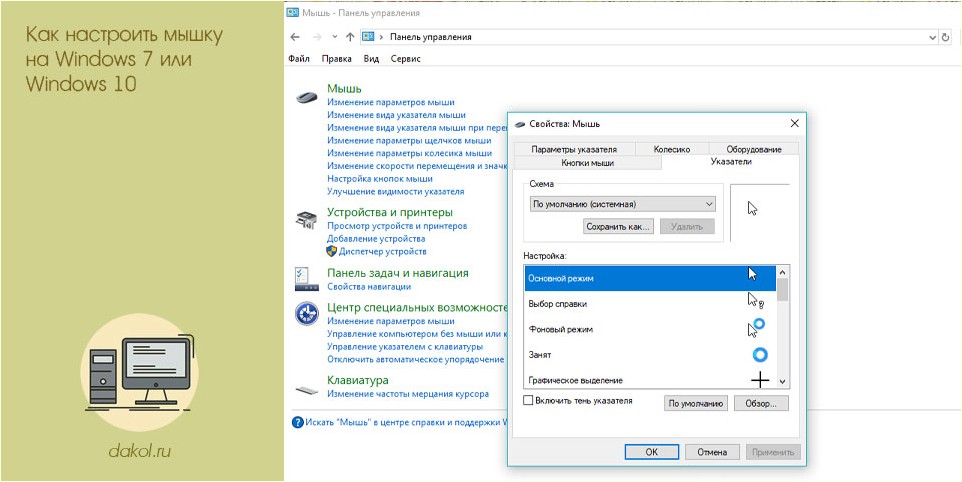Click the Отмена button
962x482 pixels.
pos(712,452)
